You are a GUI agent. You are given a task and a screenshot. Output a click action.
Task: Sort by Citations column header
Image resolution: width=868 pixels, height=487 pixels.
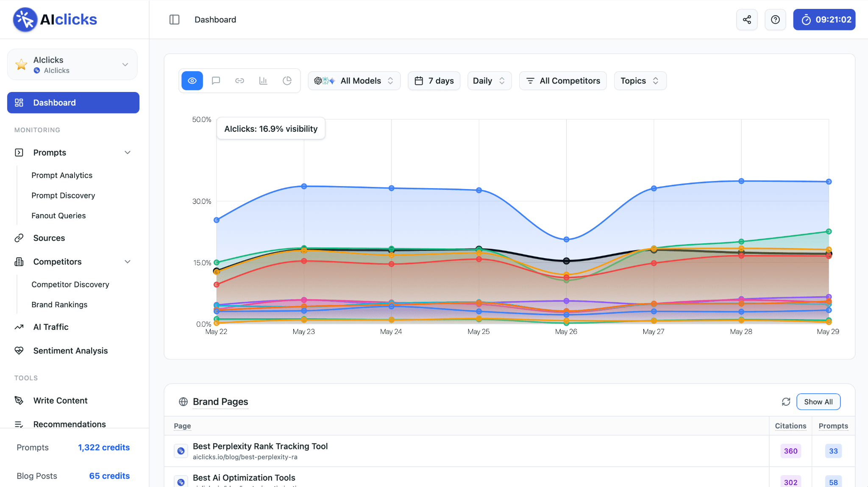(790, 426)
